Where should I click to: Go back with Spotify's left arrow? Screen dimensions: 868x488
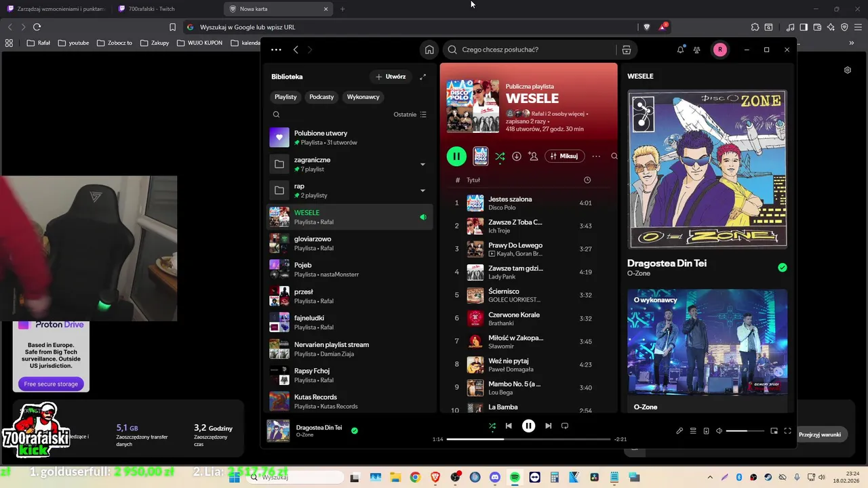click(296, 49)
